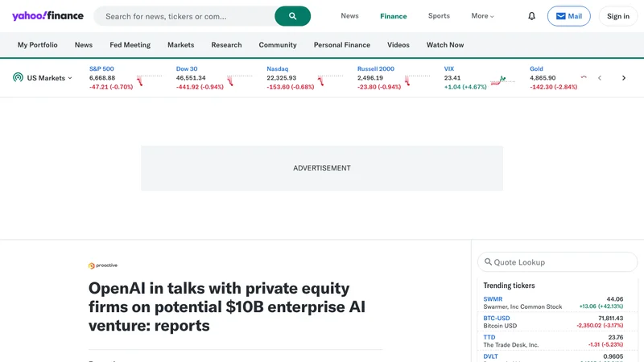644x362 pixels.
Task: Open Watch Now navigation item
Action: pyautogui.click(x=445, y=45)
